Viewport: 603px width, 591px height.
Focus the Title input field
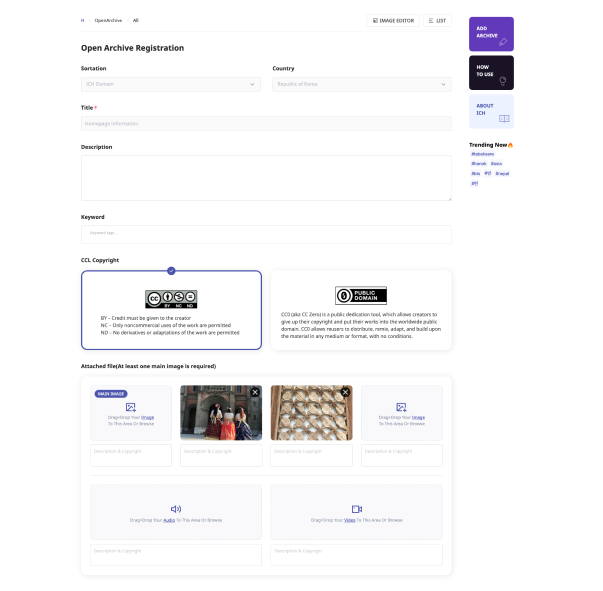coord(266,123)
